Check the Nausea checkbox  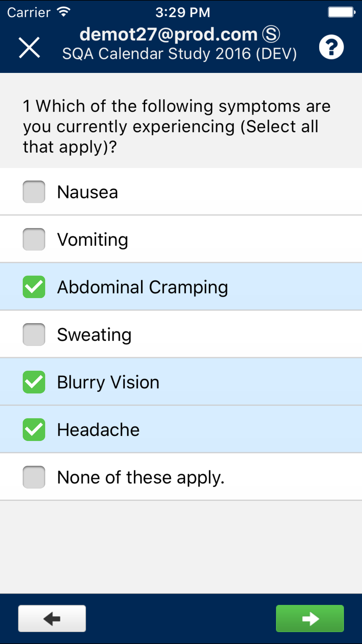tap(34, 192)
